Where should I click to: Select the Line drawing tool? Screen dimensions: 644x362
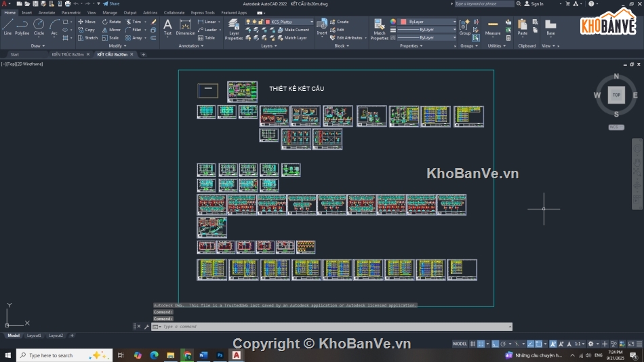[7, 26]
